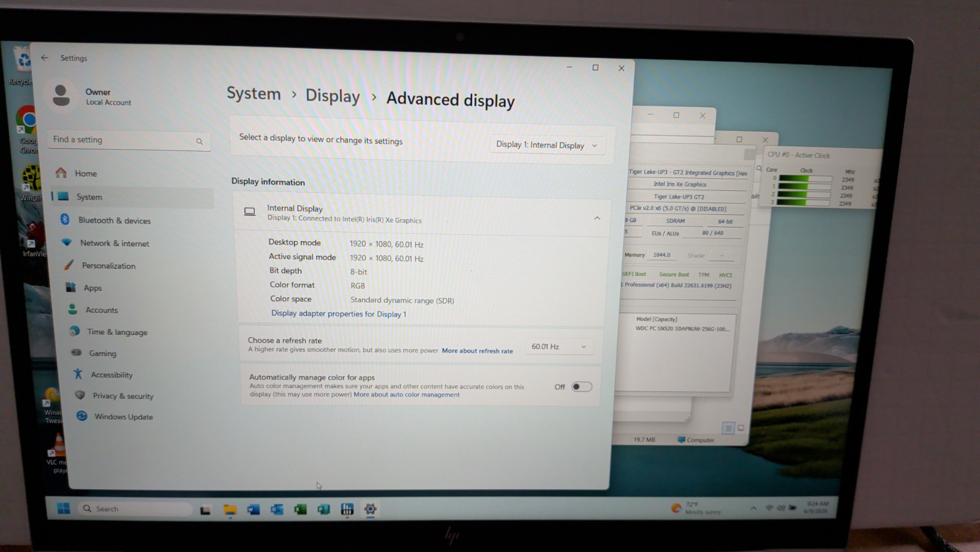980x552 pixels.
Task: Open IrfanView desktop shortcut
Action: [x=33, y=239]
